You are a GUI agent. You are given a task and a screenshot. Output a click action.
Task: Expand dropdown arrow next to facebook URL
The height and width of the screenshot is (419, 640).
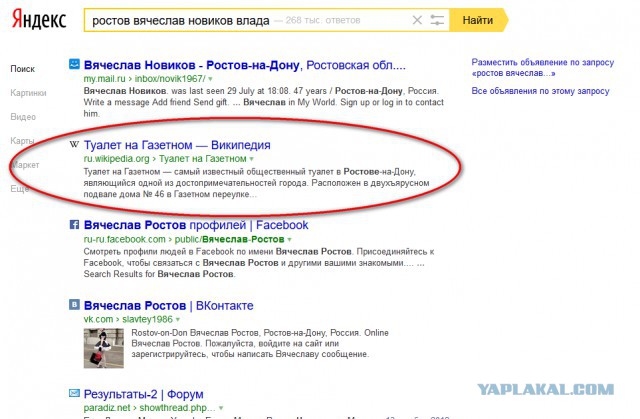[x=289, y=239]
